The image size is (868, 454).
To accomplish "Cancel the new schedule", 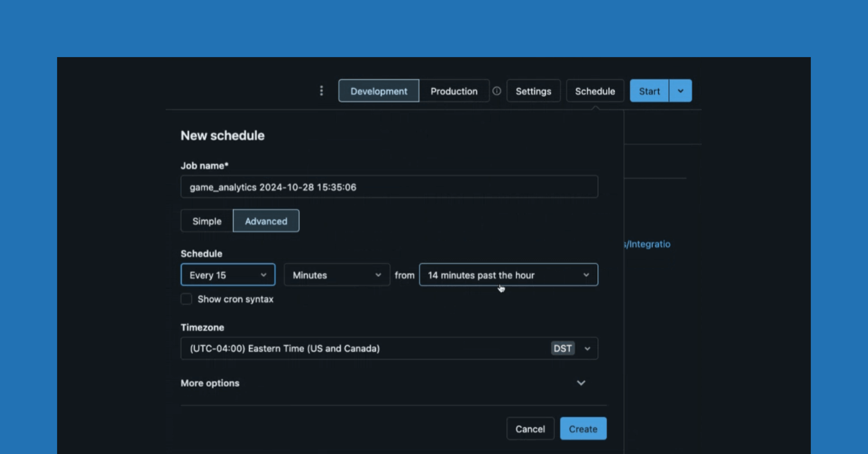I will (530, 429).
